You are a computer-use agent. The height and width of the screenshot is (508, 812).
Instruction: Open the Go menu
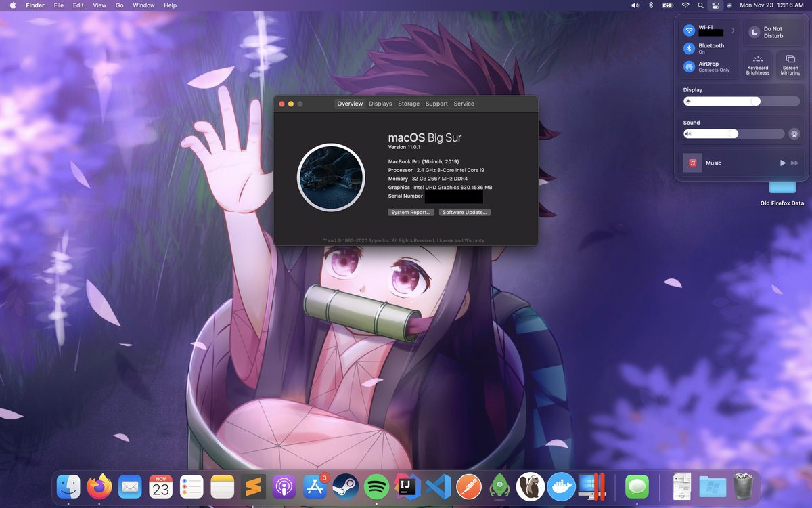click(120, 5)
